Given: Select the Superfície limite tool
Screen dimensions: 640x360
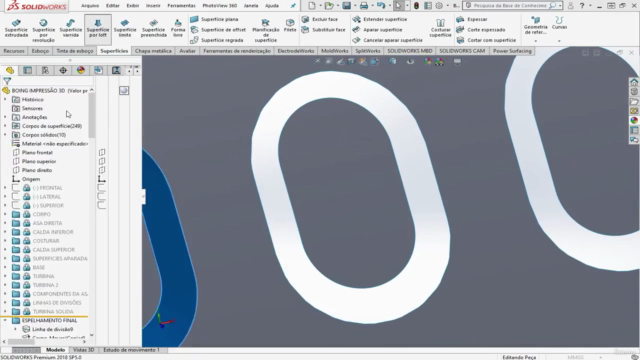Looking at the screenshot, I should point(125,28).
